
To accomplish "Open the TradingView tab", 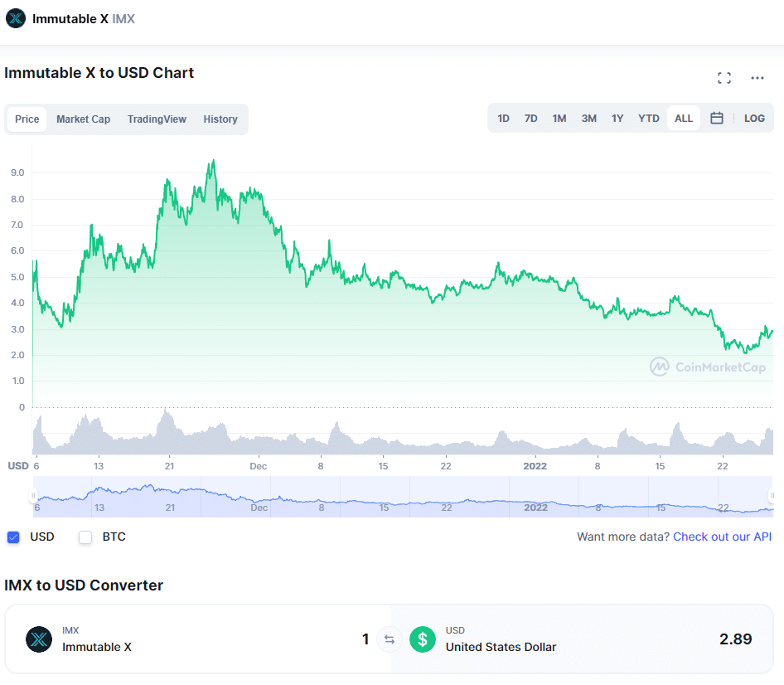I will tap(157, 119).
